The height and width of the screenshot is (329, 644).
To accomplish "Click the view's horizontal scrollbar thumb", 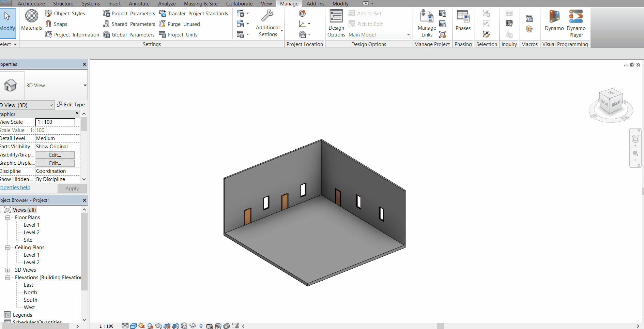I will [441, 326].
